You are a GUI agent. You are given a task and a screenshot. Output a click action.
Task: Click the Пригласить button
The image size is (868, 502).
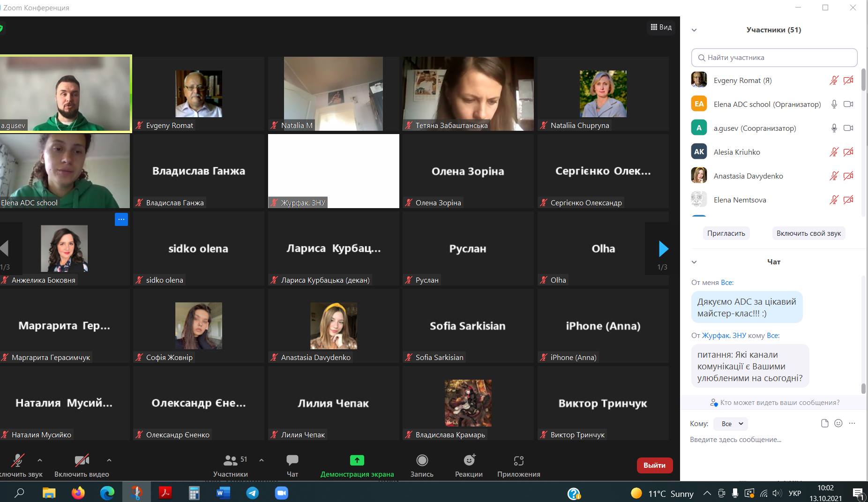(x=726, y=233)
